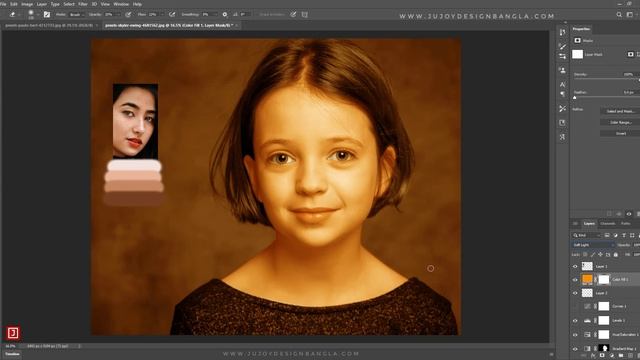Viewport: 640px width, 360px height.
Task: Open Brushes panel icon in dock
Action: point(562,47)
